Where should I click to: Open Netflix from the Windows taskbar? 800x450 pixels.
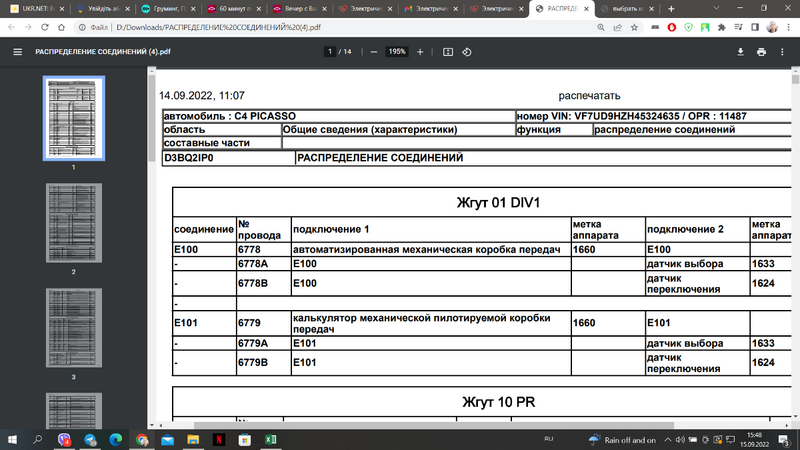point(219,440)
